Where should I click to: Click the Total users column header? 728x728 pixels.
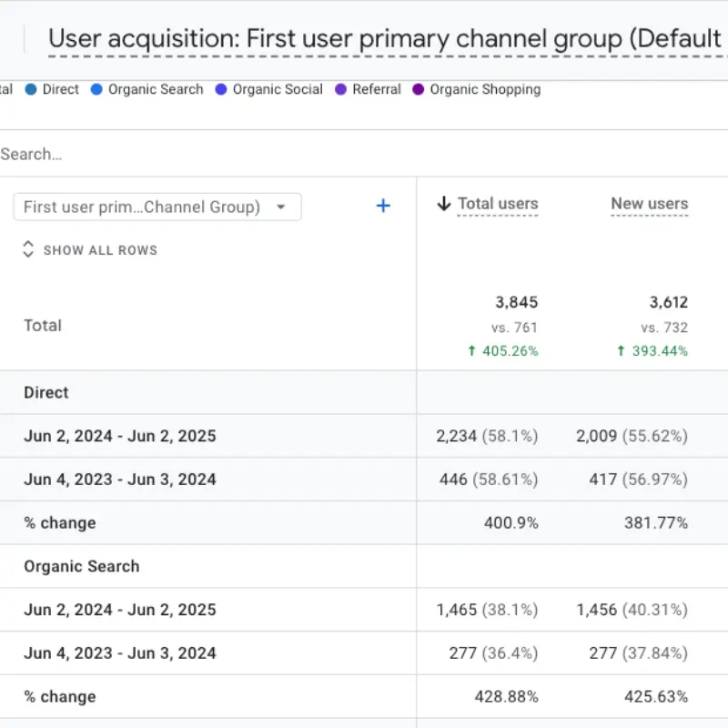[x=497, y=204]
